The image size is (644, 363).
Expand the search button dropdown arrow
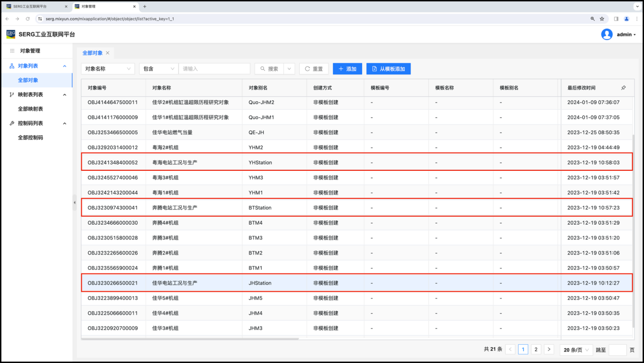tap(289, 69)
